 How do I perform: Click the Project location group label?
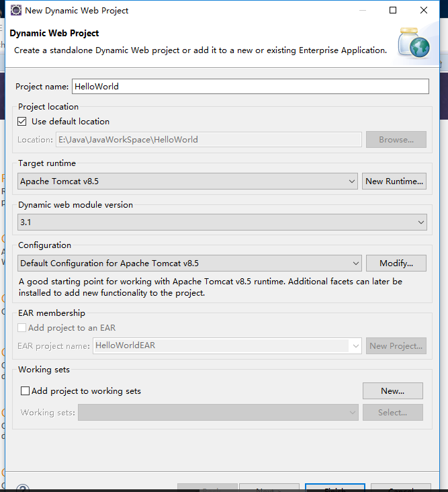click(48, 107)
